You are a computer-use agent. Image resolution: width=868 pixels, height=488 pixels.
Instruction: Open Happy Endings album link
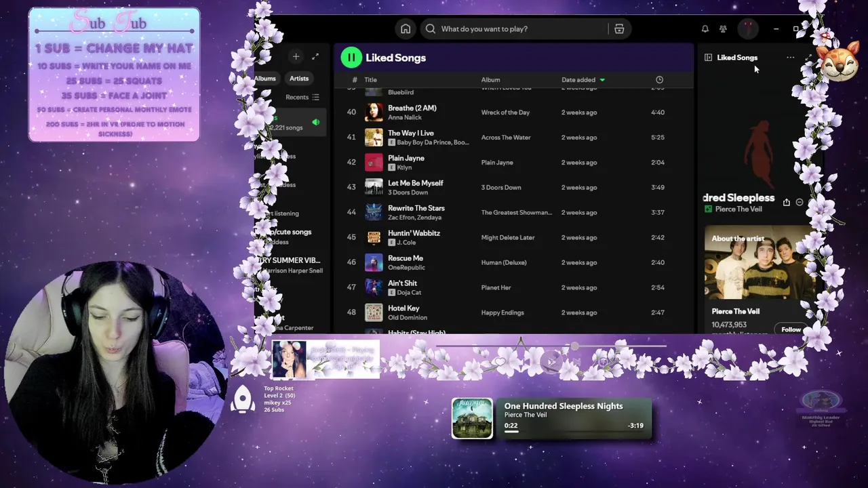click(x=502, y=313)
